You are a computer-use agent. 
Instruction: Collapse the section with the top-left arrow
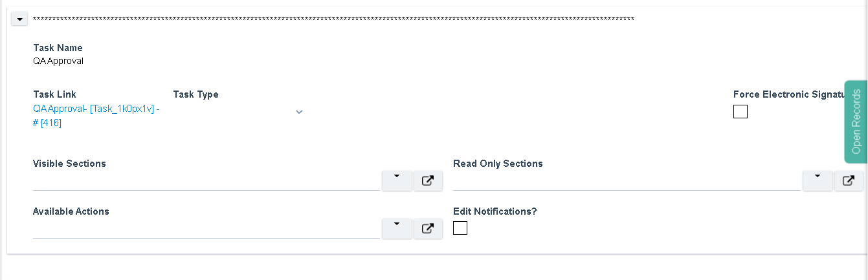click(19, 19)
